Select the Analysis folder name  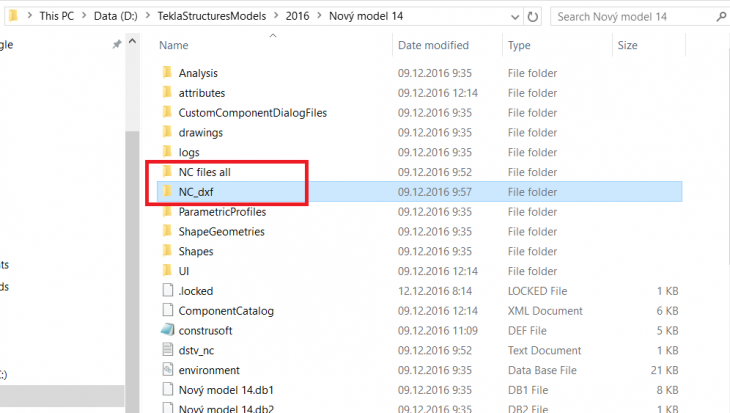[x=198, y=73]
